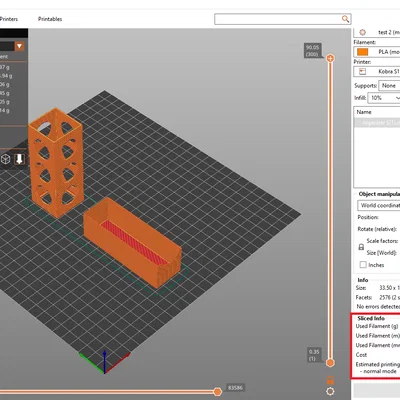Click the lower vertical layer slider handle
The image size is (400, 400).
[x=330, y=362]
